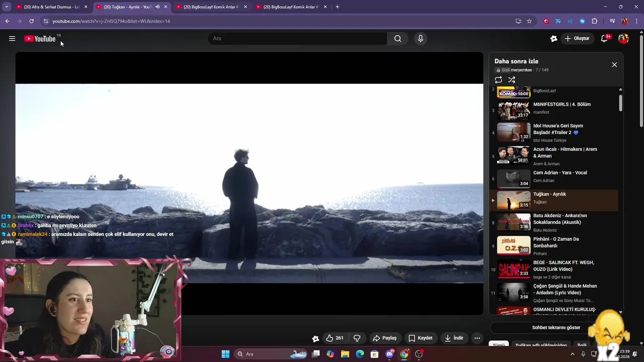Play Cem Adrian - Yara - Vocal

pos(553,177)
